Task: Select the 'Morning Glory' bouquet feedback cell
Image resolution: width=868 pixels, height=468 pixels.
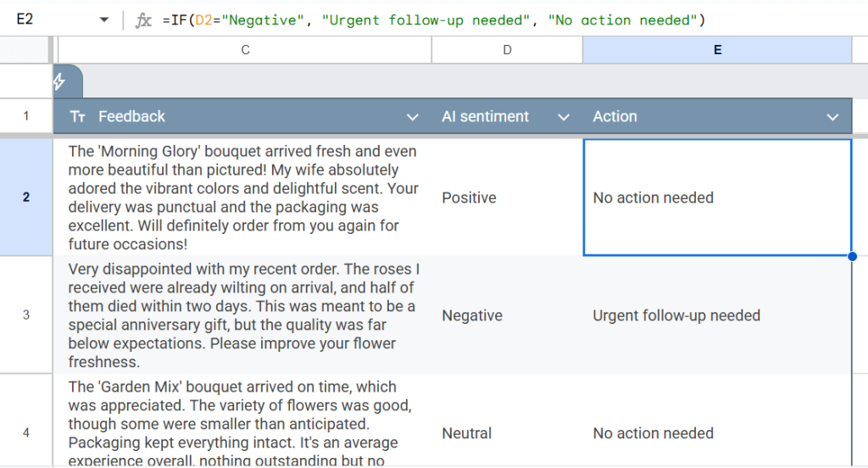Action: click(242, 198)
